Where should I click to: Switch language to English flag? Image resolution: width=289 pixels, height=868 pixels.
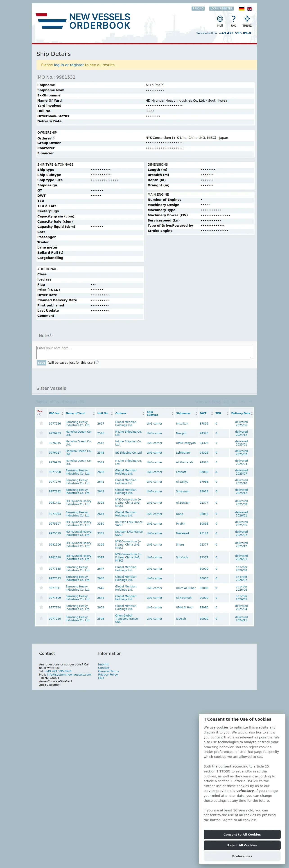pyautogui.click(x=250, y=9)
